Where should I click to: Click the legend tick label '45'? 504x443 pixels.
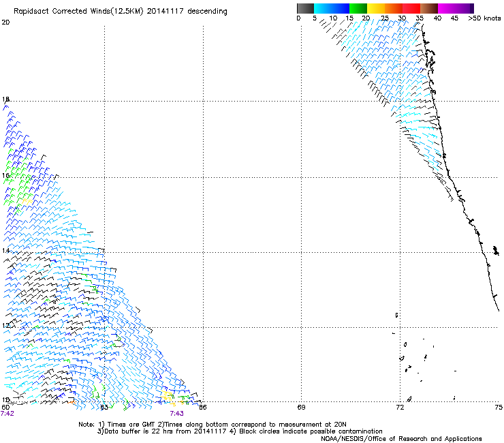pos(454,18)
